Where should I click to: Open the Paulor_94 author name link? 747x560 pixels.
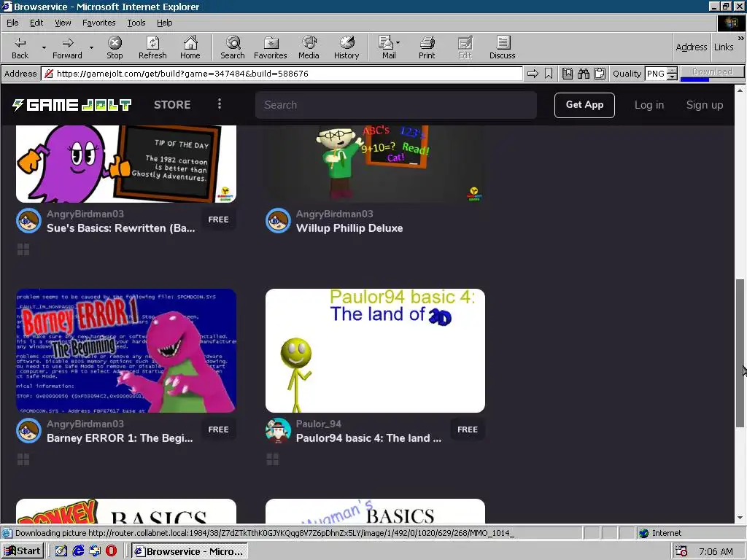point(318,424)
